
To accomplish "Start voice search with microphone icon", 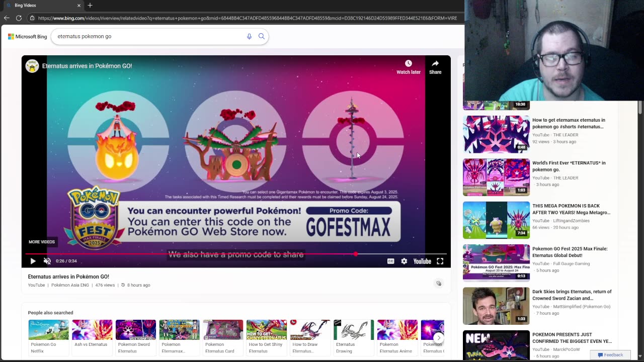I will click(249, 36).
